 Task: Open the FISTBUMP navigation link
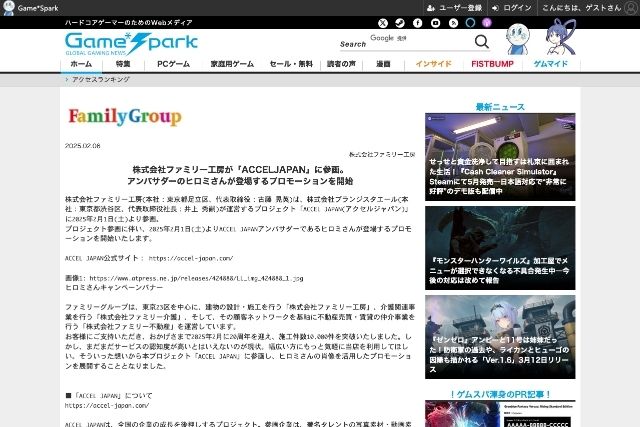(x=492, y=64)
